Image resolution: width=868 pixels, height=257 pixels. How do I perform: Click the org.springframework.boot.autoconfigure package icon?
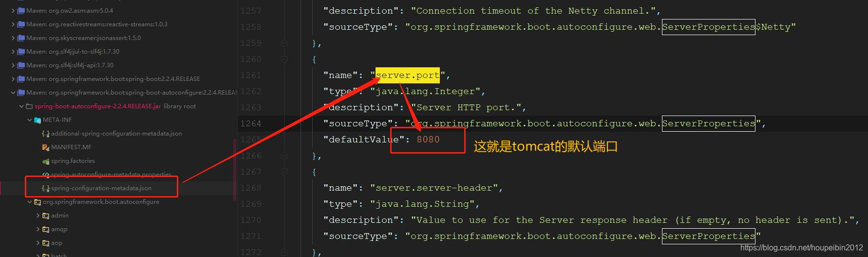[38, 201]
